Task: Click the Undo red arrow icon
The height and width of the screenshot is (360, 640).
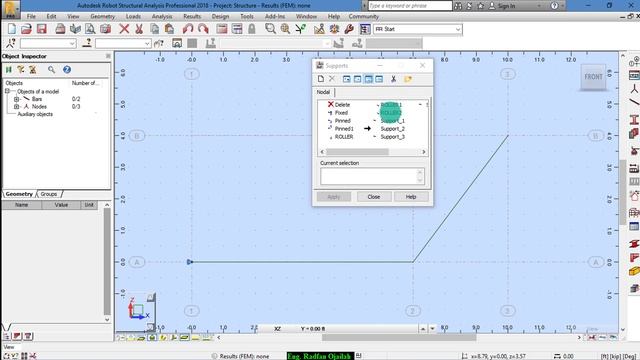Action: [x=188, y=29]
